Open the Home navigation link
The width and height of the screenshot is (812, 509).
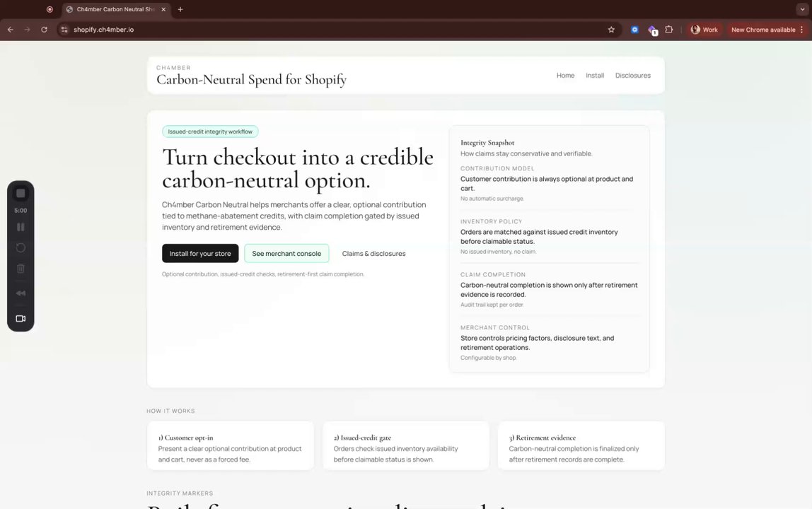pos(566,75)
